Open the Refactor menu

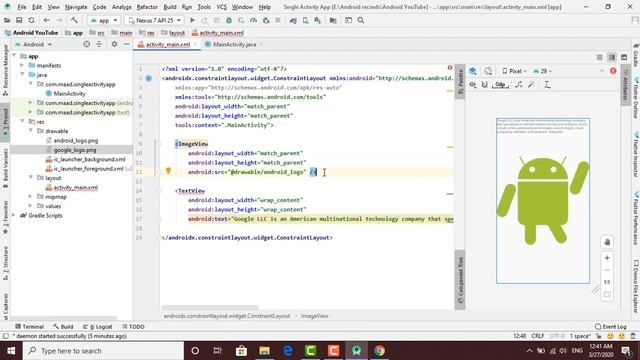pos(147,7)
